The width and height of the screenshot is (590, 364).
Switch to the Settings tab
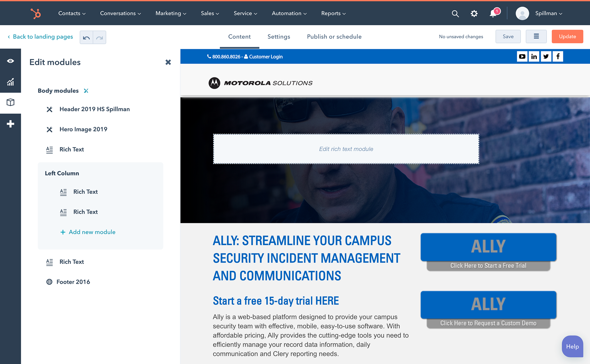[x=279, y=37]
